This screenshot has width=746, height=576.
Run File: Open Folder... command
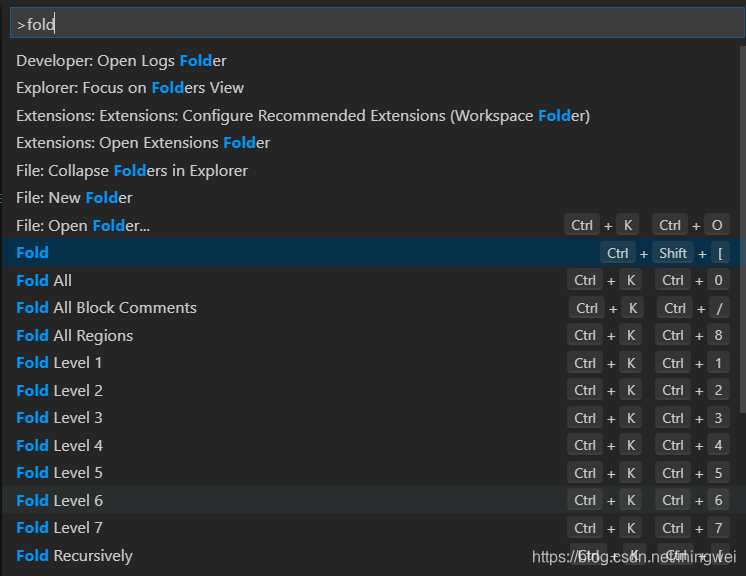click(x=371, y=225)
